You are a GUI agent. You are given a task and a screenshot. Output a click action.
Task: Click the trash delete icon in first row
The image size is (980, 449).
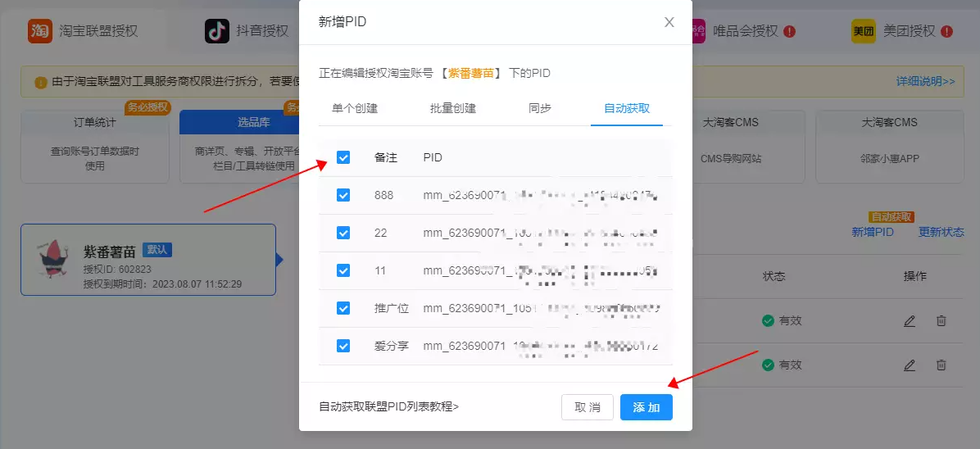[x=941, y=320]
